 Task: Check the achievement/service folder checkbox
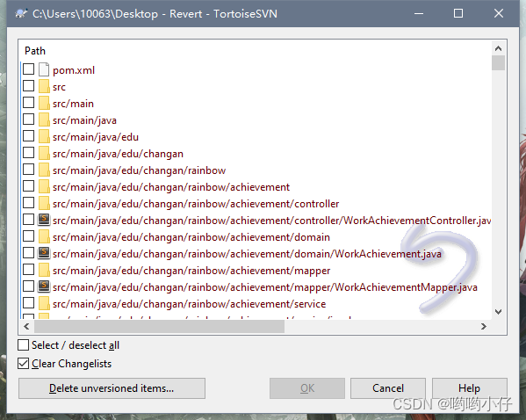28,303
